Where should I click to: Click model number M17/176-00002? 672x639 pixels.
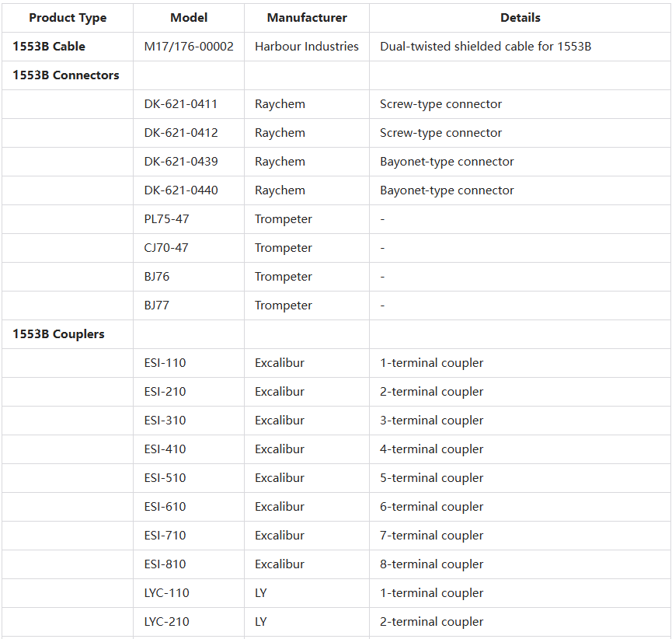click(189, 47)
